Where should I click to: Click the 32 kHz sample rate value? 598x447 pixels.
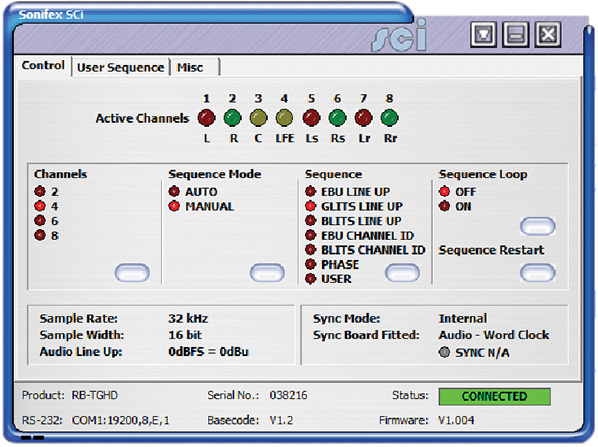tap(188, 318)
